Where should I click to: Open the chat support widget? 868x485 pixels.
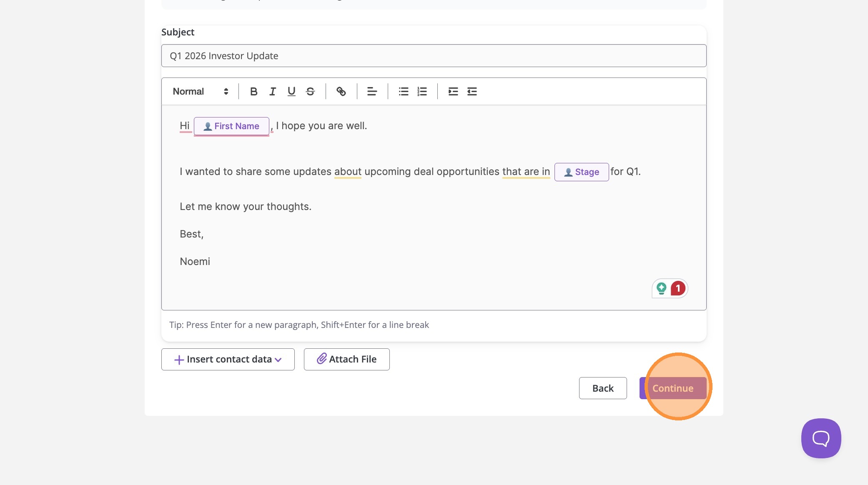(x=820, y=438)
